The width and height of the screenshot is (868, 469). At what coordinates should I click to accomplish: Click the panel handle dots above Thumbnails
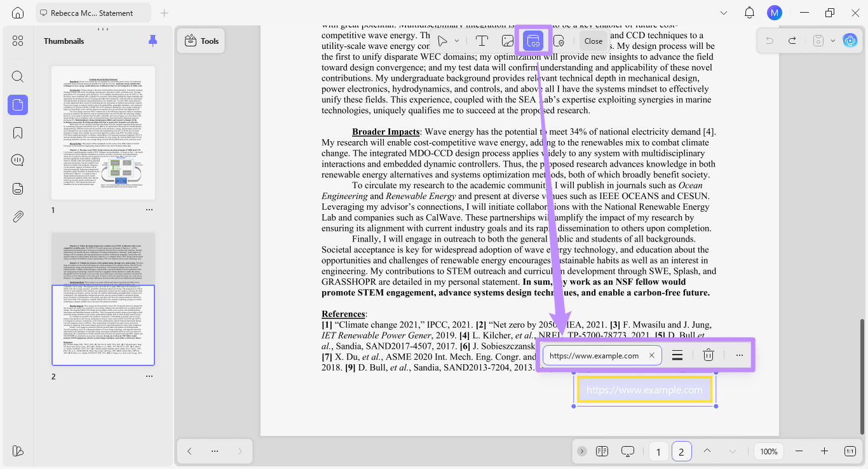[102, 29]
